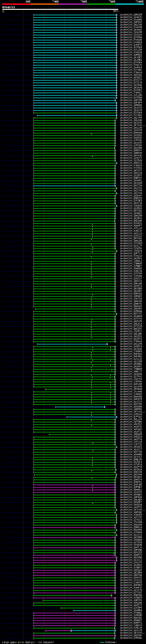Select hit label UniRef100_C4NZX3
Screen dimensions: 146x644
point(131,625)
